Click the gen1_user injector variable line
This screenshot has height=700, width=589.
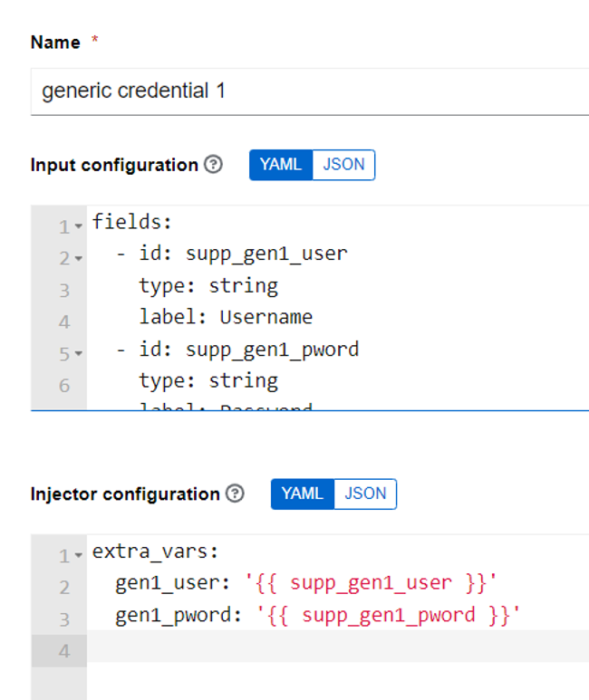click(x=338, y=583)
